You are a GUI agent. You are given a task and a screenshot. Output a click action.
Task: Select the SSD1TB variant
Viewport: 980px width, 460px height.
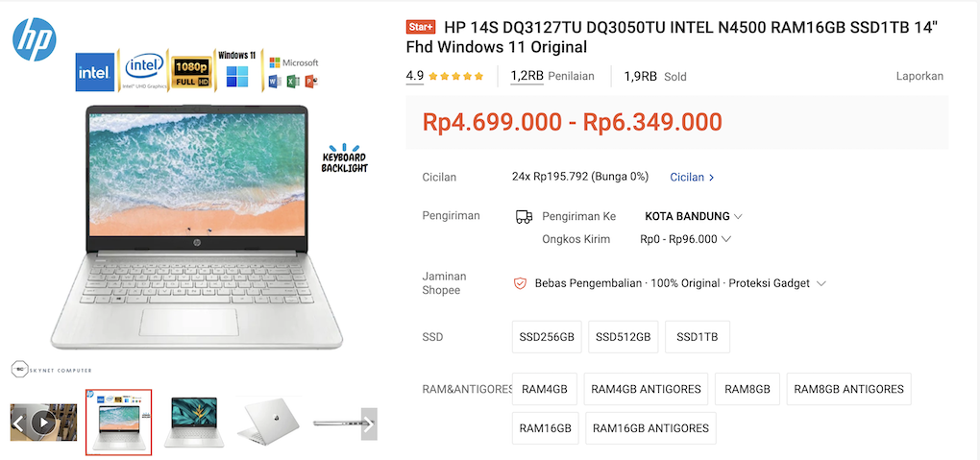[x=698, y=337]
